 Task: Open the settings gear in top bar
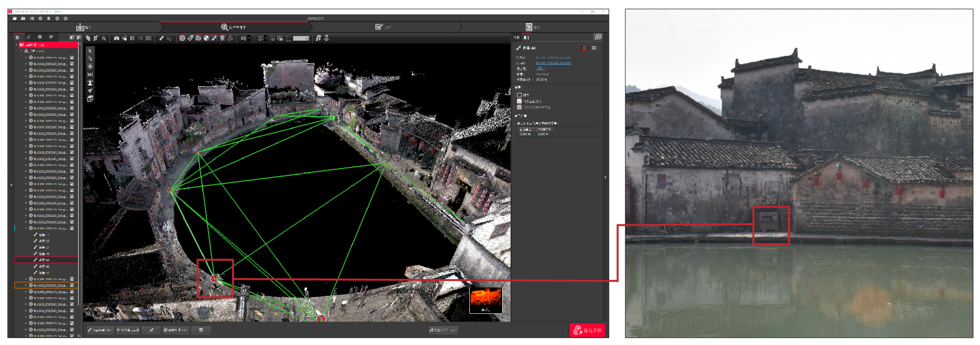(x=40, y=19)
